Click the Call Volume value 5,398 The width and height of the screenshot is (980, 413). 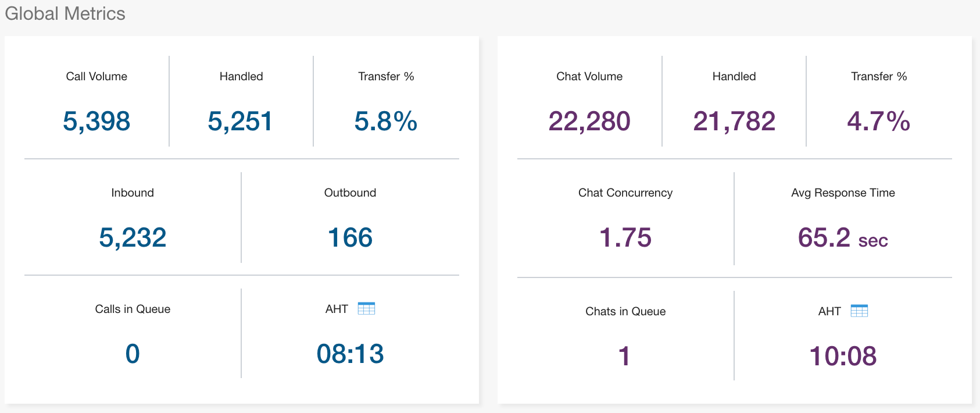pos(96,121)
